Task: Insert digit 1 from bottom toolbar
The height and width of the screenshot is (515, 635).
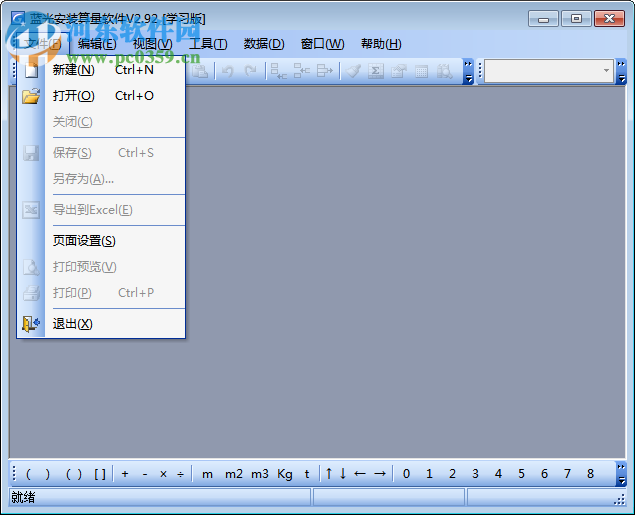Action: [x=429, y=474]
